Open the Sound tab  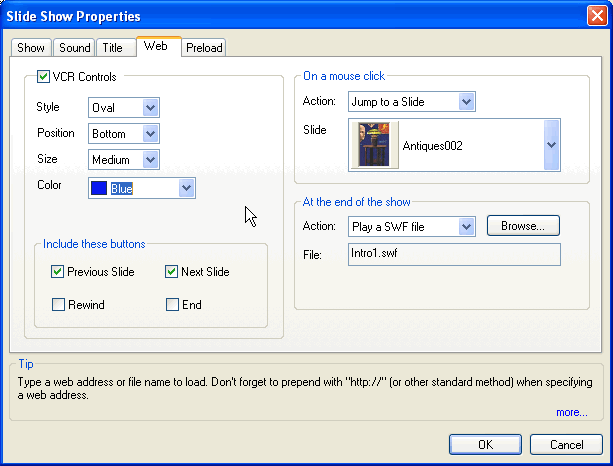(x=74, y=48)
